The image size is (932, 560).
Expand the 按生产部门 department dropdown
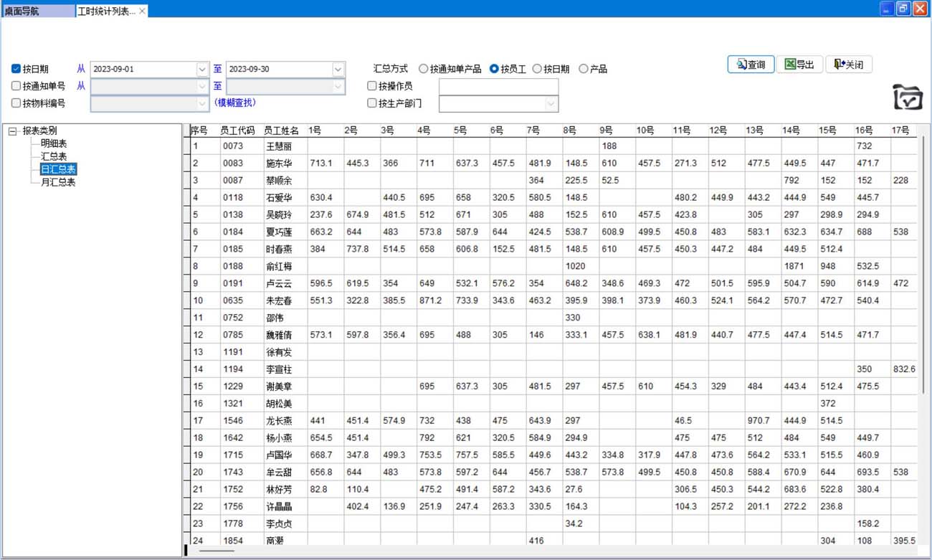point(551,104)
